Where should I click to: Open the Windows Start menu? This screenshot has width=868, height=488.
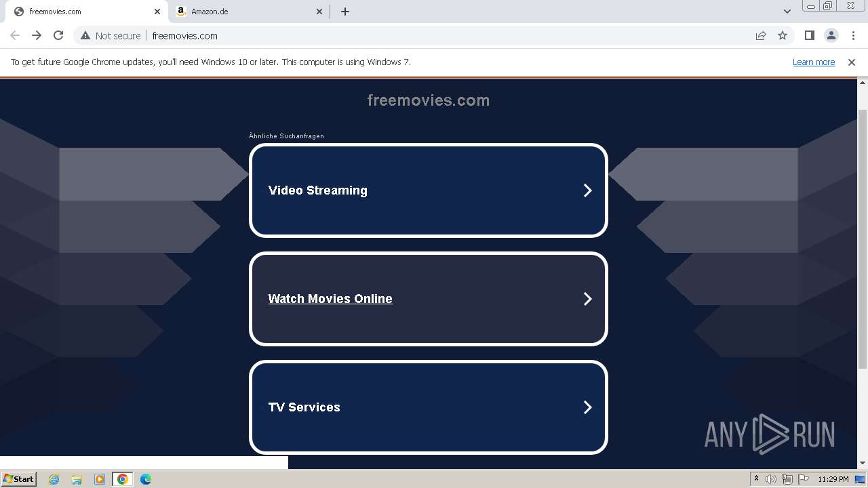pos(18,479)
